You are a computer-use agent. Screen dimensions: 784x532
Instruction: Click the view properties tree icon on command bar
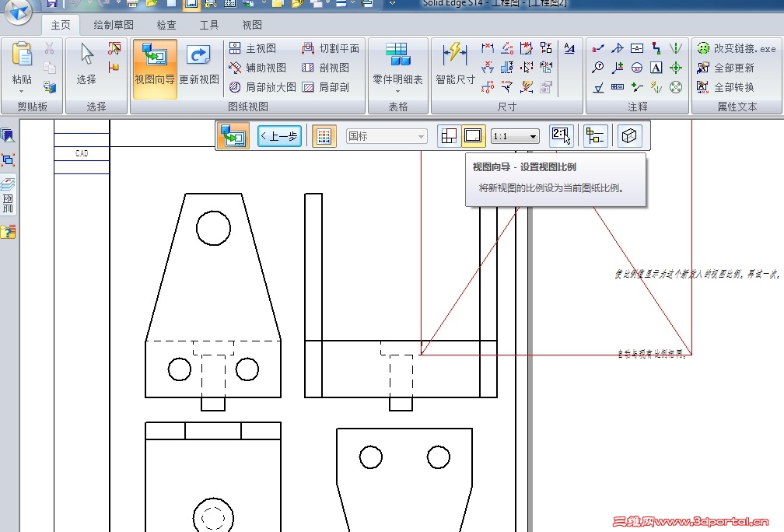point(595,136)
